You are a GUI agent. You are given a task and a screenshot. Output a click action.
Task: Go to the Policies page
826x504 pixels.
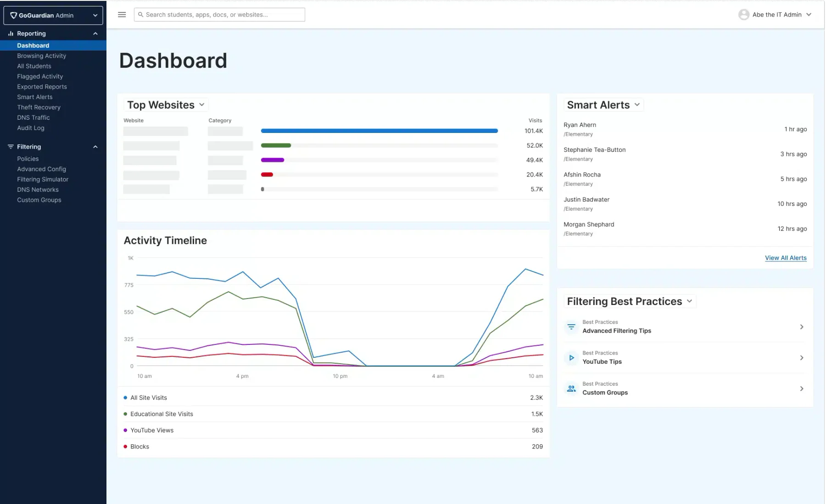click(x=28, y=159)
